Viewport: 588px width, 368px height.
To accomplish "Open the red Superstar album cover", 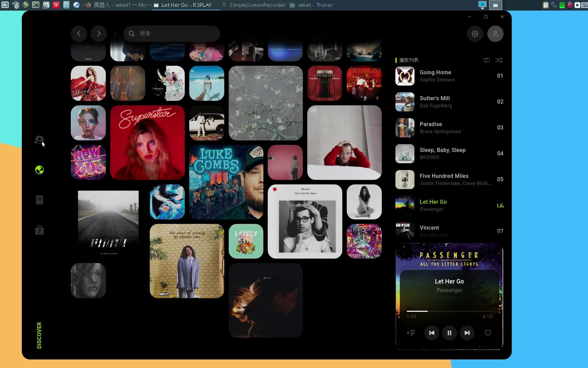I will click(x=147, y=143).
